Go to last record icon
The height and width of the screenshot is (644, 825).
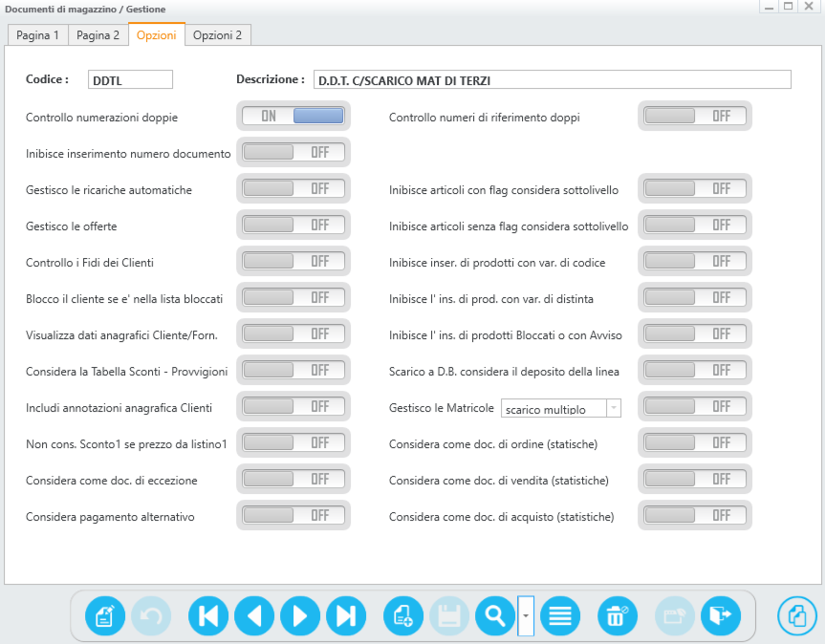pos(346,615)
